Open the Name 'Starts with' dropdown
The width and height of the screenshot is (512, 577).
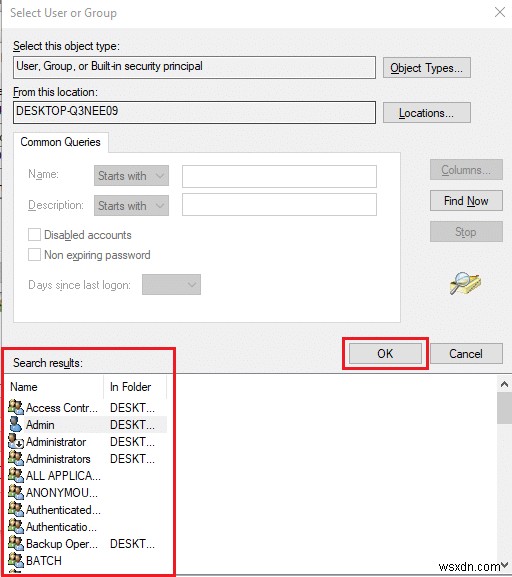[x=131, y=176]
